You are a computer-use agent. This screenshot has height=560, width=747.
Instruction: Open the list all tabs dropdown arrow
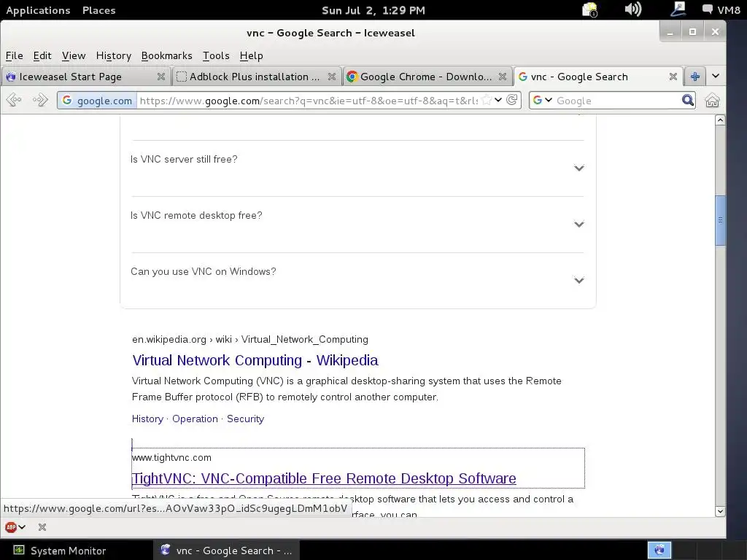tap(716, 76)
